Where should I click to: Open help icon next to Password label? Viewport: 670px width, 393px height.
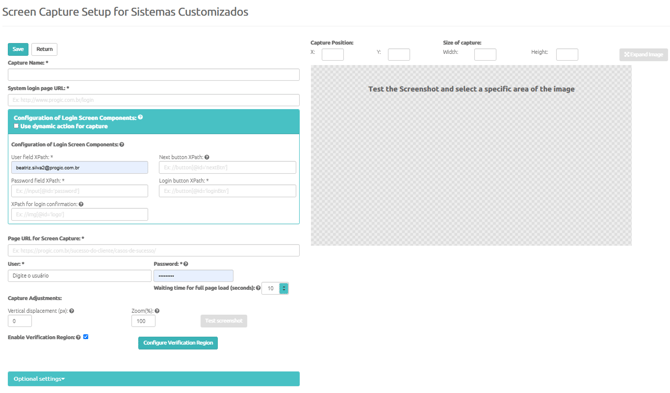tap(186, 264)
